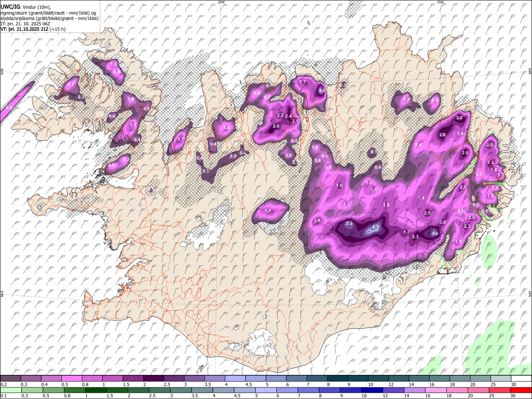Select the rain legend swatch between 16 and 18
Screen dimensions: 532x399
coord(436,390)
